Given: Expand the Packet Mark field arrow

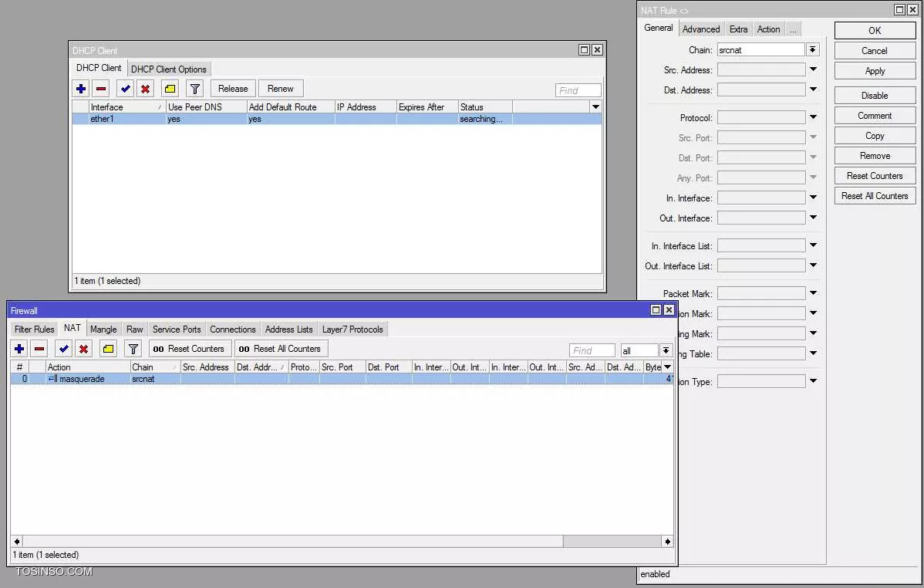Looking at the screenshot, I should tap(813, 293).
